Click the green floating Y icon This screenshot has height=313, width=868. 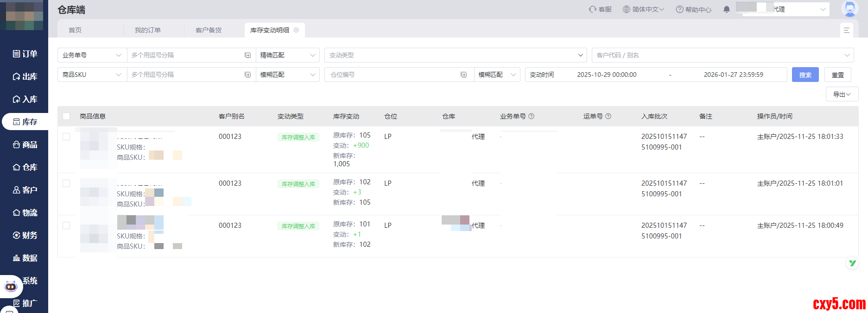coord(852,263)
